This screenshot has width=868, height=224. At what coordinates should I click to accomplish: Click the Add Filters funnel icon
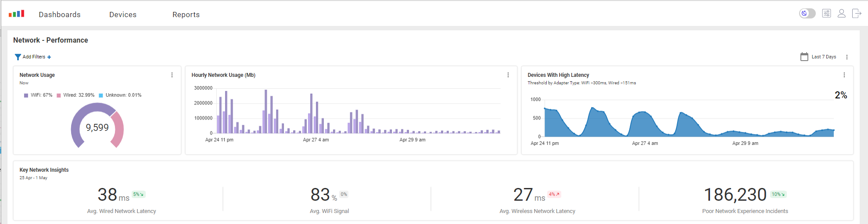point(18,57)
